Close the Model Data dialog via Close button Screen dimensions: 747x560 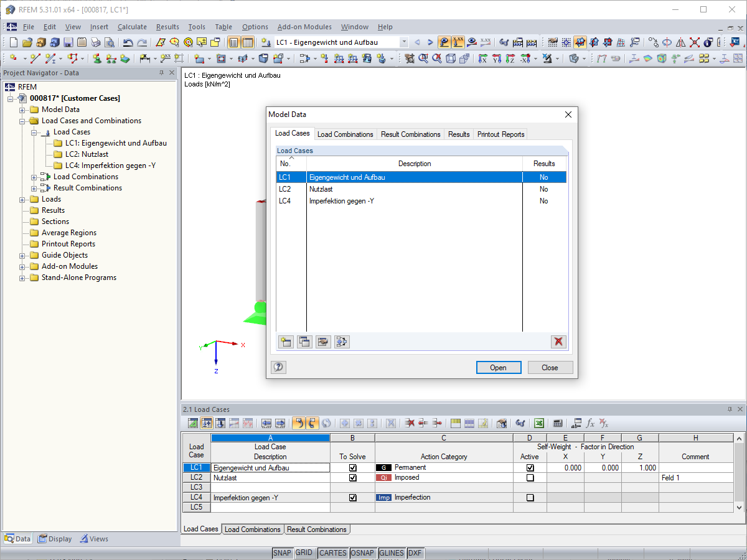(x=550, y=367)
